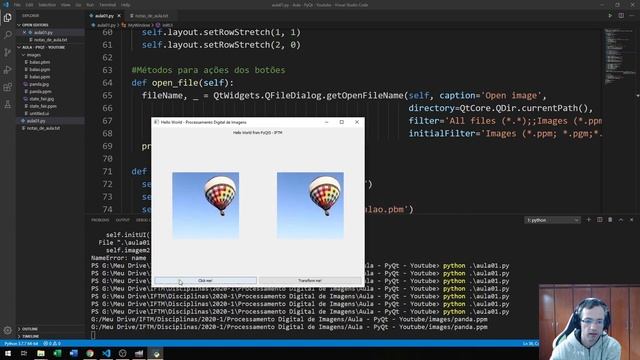Click errors and warnings count in status bar
Viewport: 640px width, 360px height.
(52, 344)
